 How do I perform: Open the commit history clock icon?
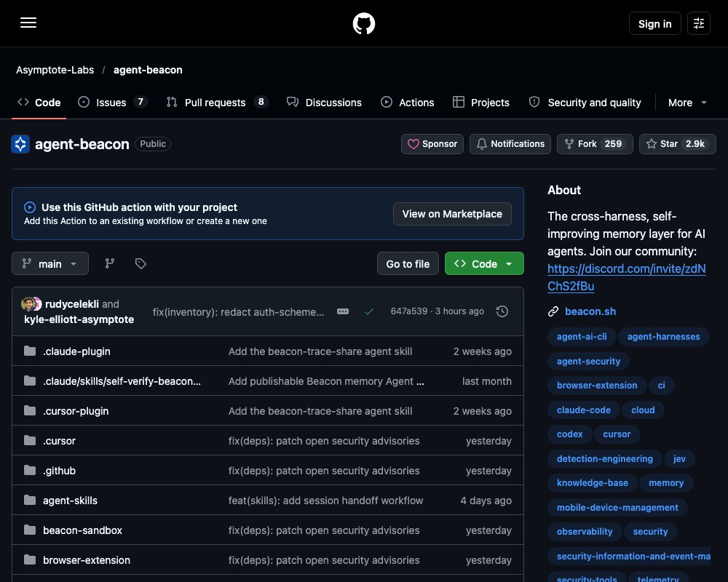tap(502, 311)
